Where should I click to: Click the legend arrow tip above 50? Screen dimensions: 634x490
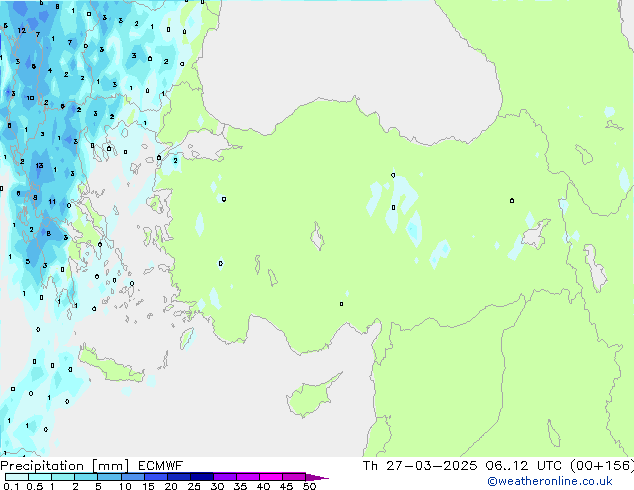317,477
